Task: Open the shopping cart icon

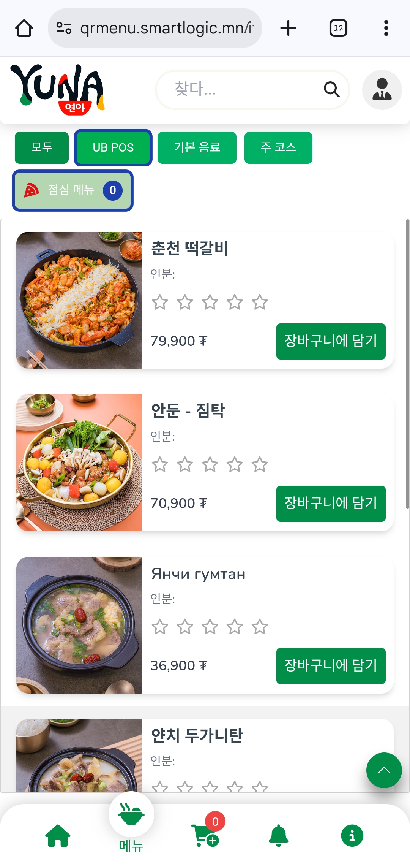Action: coord(205,835)
